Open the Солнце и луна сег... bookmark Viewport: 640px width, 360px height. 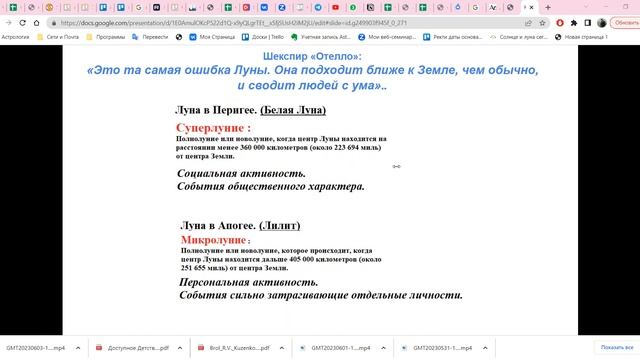(519, 37)
